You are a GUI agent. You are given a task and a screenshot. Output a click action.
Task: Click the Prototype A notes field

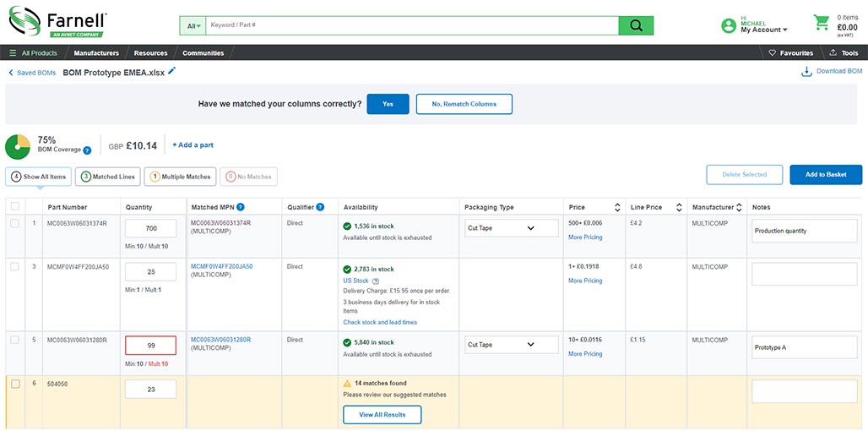pyautogui.click(x=805, y=347)
